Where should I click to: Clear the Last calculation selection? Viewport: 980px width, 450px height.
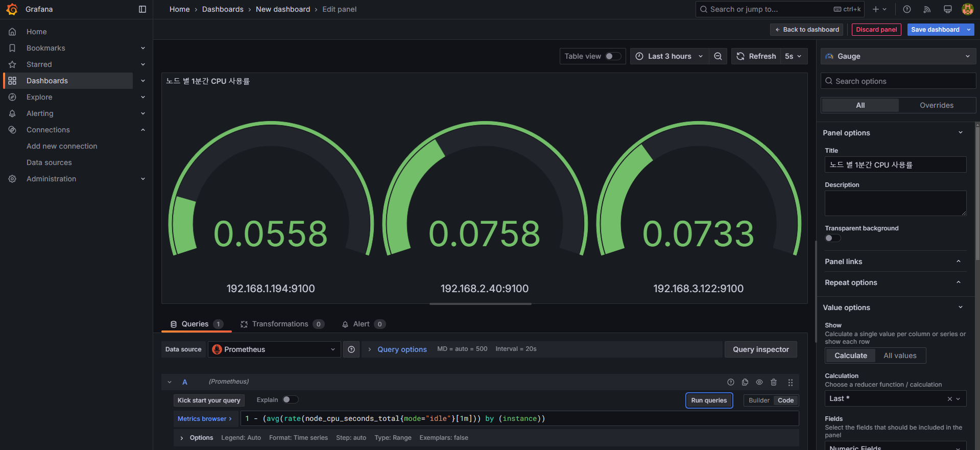(950, 399)
